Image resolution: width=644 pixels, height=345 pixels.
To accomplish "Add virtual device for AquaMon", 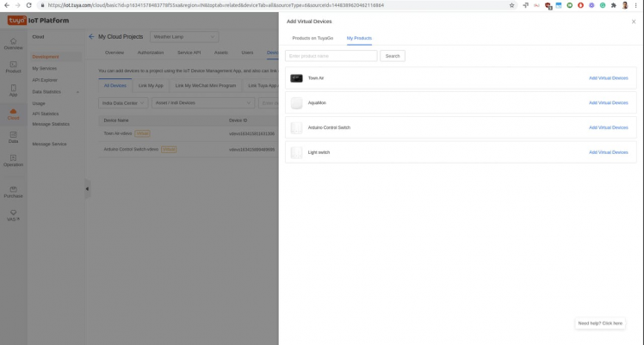I will coord(608,103).
